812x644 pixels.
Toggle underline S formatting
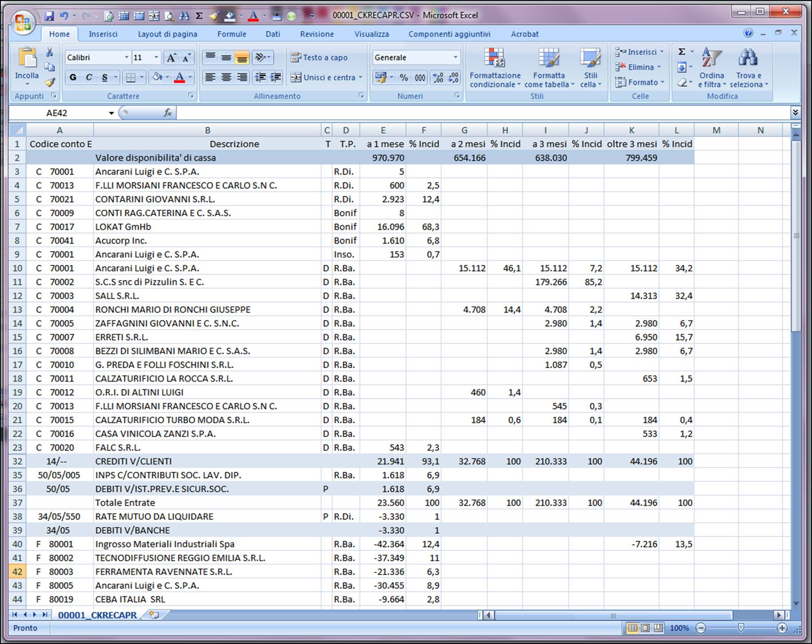click(105, 77)
